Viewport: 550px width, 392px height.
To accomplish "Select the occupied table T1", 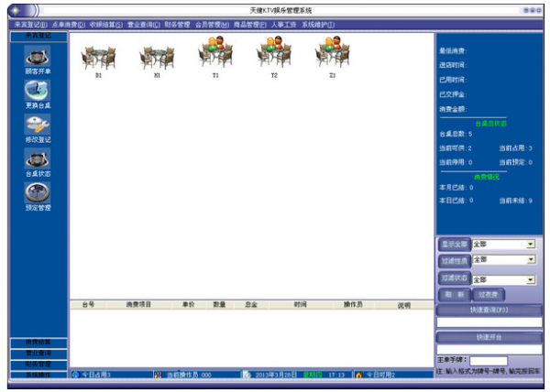I will (215, 52).
